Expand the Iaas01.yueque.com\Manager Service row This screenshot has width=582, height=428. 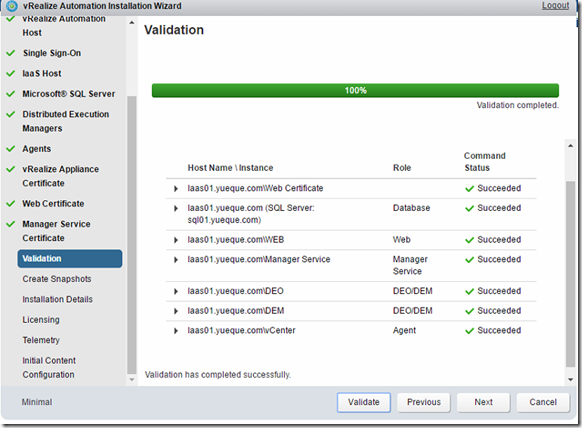[x=176, y=259]
